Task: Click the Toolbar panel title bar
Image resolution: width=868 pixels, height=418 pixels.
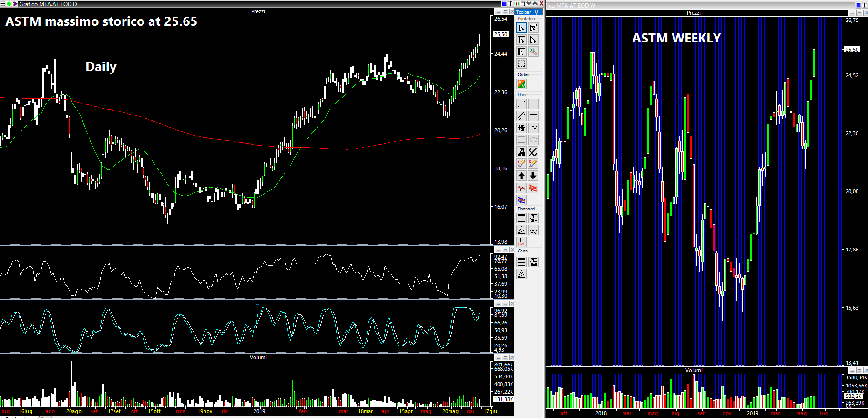Action: click(529, 12)
